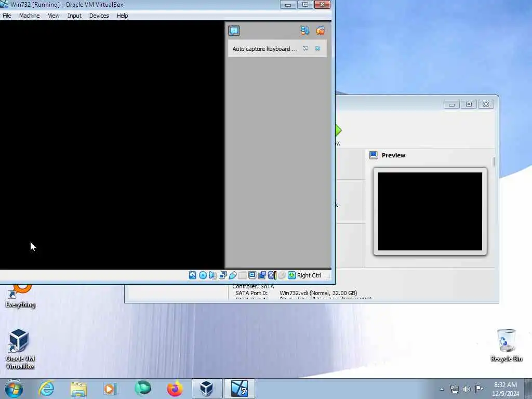Viewport: 532px width, 399px height.
Task: Open Windows Explorer from taskbar
Action: point(78,389)
